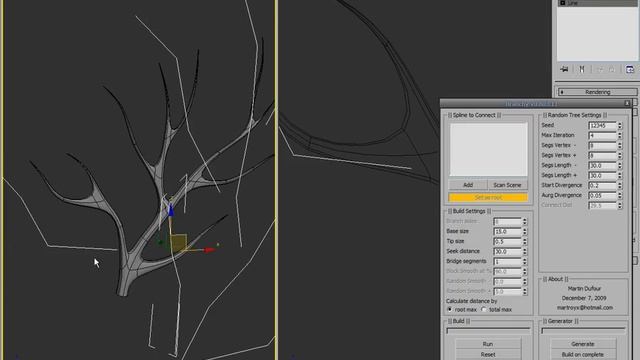Viewport: 640px width, 360px height.
Task: Toggle Show End Result icon in modifier panel
Action: coord(582,69)
